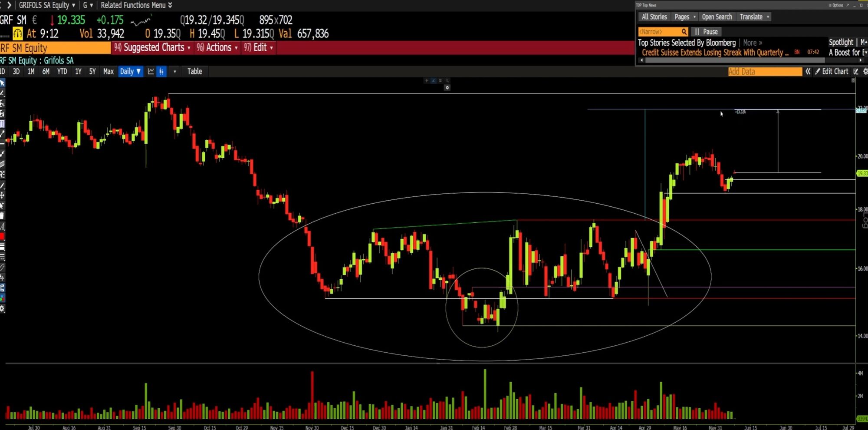
Task: Select the 1Y time range
Action: pos(78,71)
